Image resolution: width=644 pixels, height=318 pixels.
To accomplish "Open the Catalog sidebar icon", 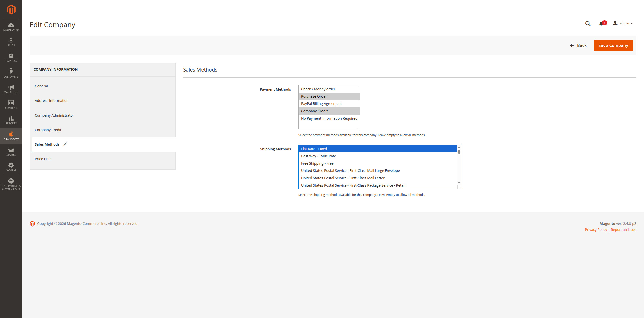I will 11,58.
